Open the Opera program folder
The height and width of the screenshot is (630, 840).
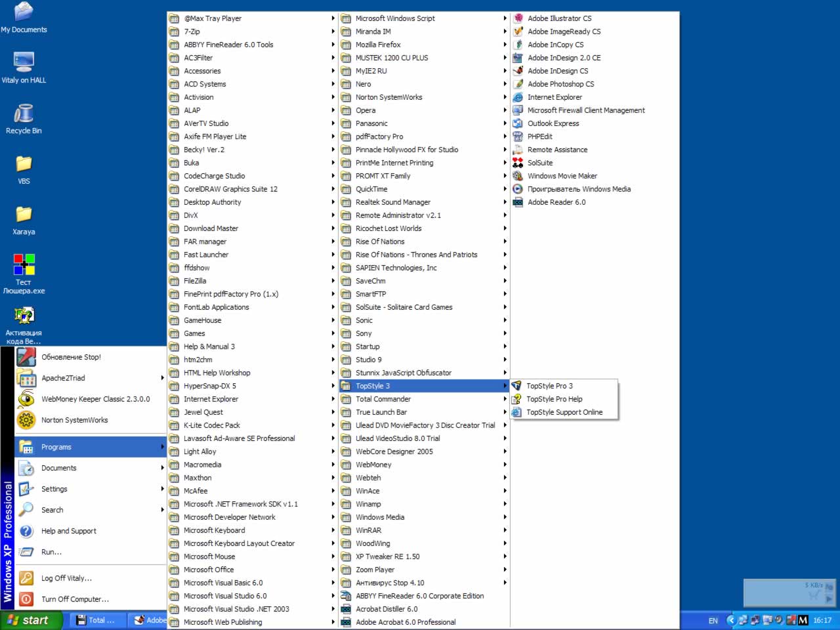coord(425,110)
